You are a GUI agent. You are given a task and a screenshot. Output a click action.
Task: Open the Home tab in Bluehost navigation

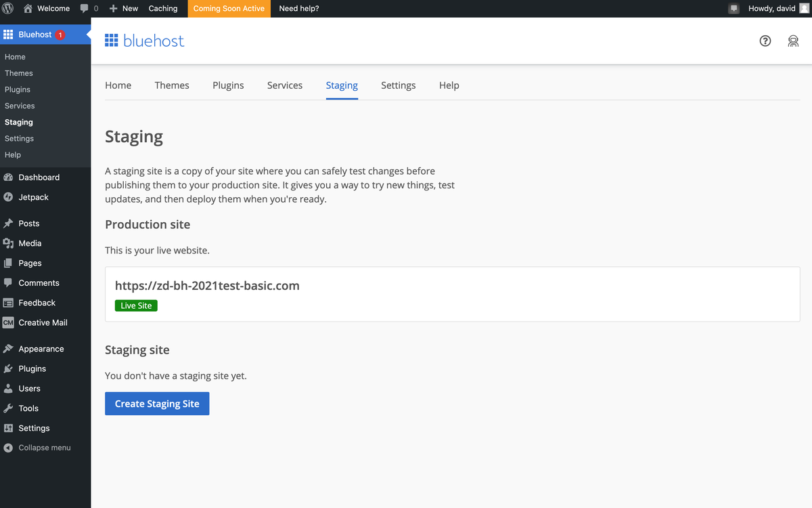point(118,85)
